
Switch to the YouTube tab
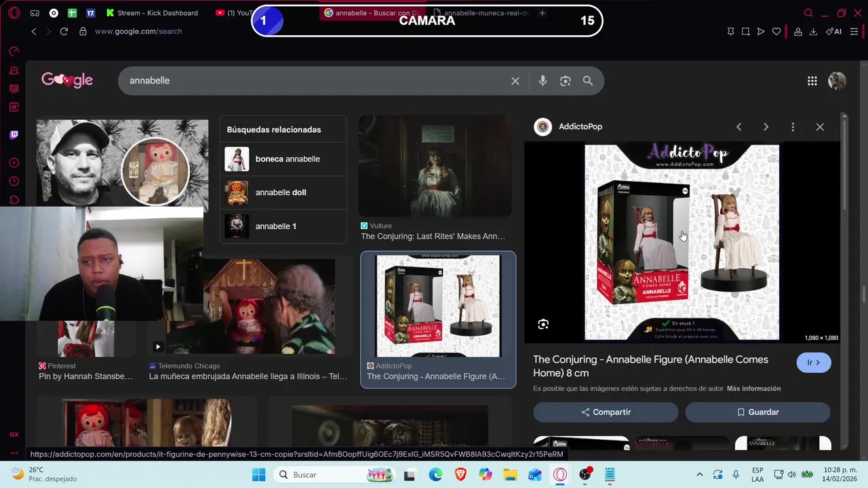pos(234,13)
